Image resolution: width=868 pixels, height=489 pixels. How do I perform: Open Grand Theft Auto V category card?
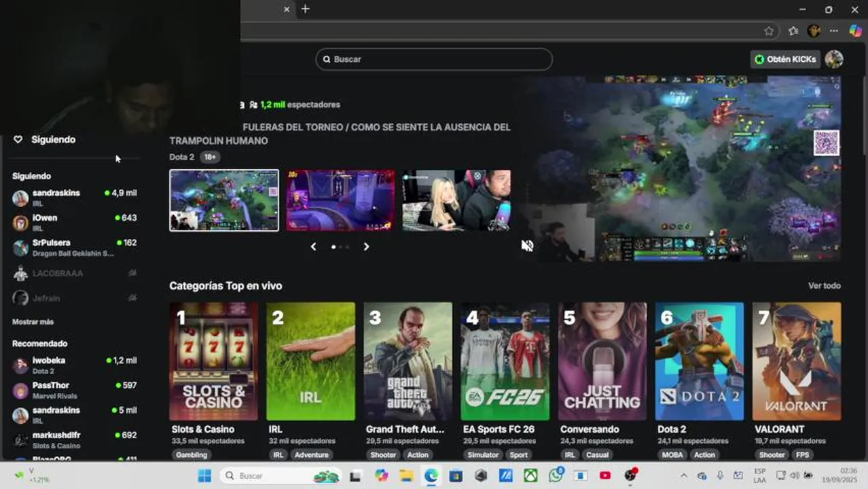point(408,361)
